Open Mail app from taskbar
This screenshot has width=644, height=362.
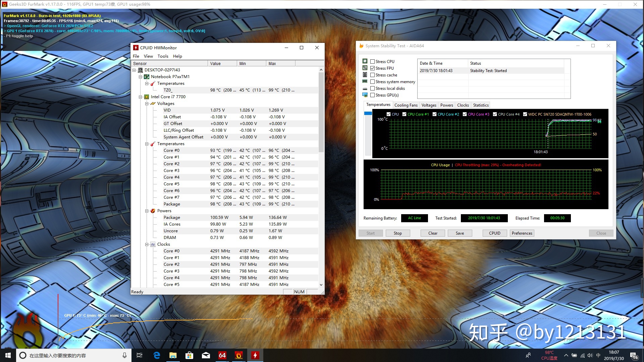206,355
